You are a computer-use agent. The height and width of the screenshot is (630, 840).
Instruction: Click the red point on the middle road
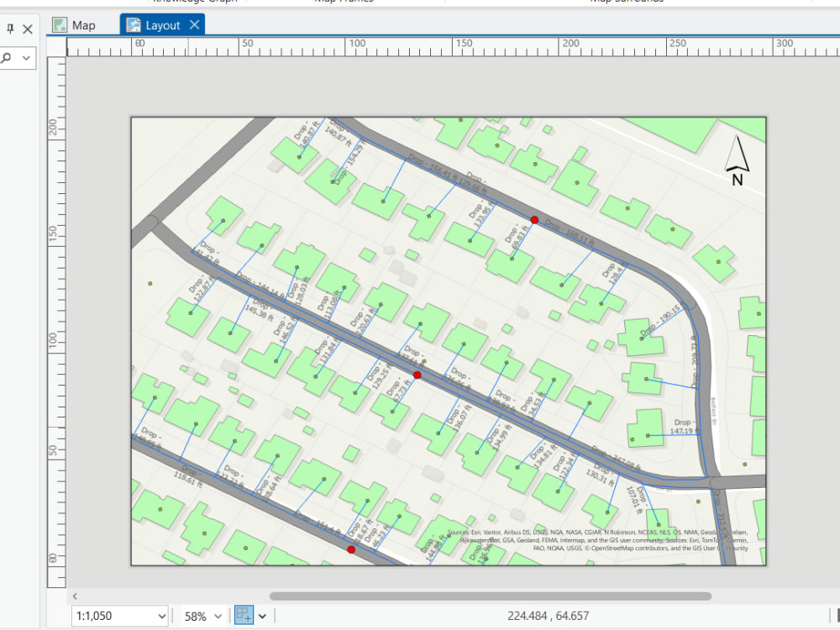(417, 375)
